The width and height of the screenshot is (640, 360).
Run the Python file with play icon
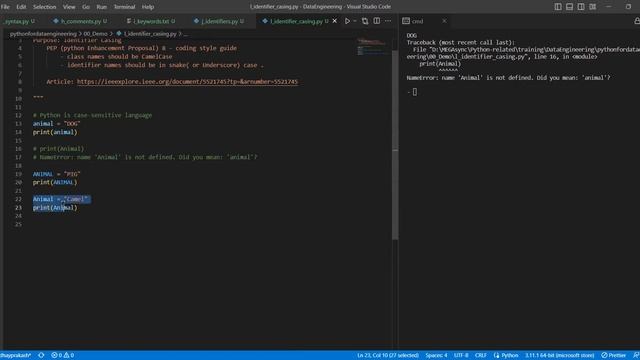coord(347,21)
